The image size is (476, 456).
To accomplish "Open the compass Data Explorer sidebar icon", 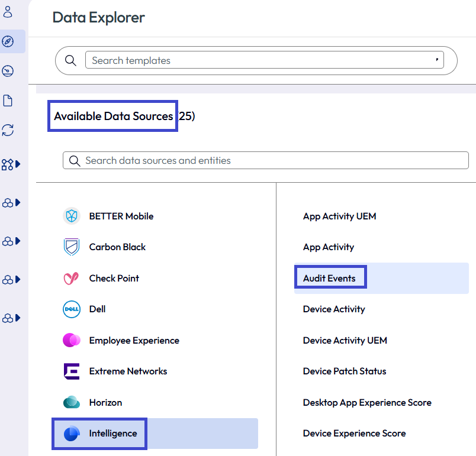I will click(8, 41).
